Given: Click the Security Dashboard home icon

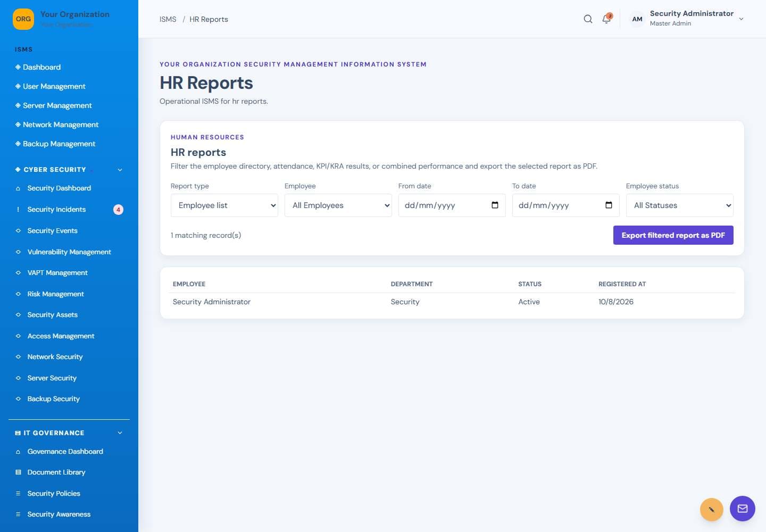Looking at the screenshot, I should [x=18, y=188].
